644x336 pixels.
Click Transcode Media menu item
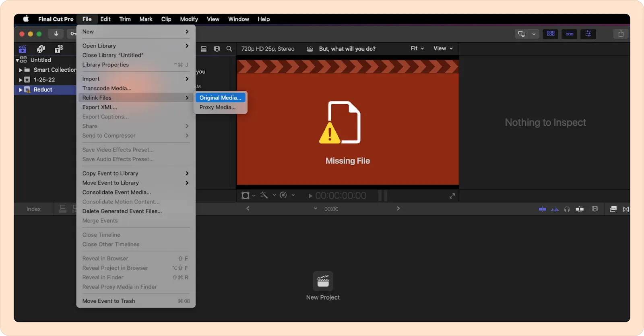click(136, 88)
